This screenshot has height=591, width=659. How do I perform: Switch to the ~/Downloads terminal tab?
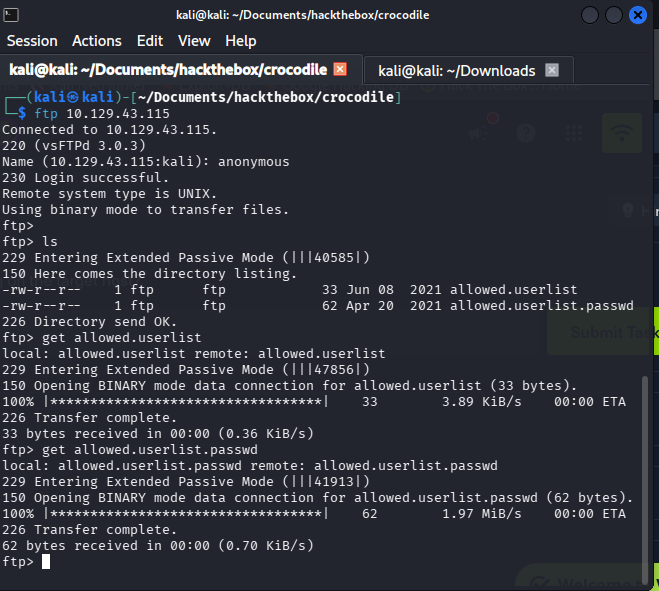456,71
